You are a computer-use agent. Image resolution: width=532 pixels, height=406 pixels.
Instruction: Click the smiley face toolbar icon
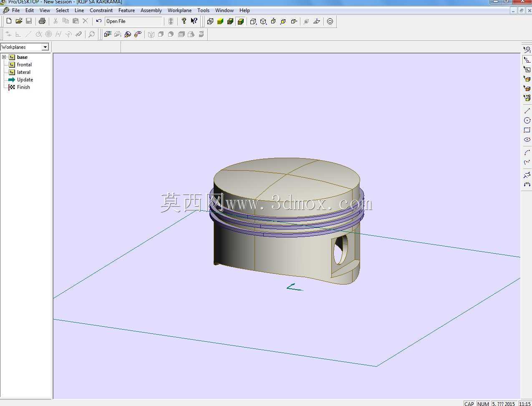pos(330,21)
